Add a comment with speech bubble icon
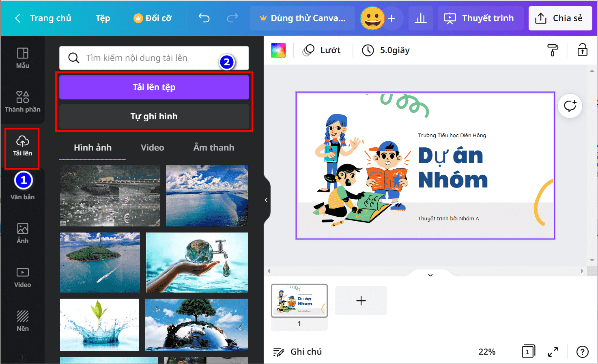 [x=570, y=106]
